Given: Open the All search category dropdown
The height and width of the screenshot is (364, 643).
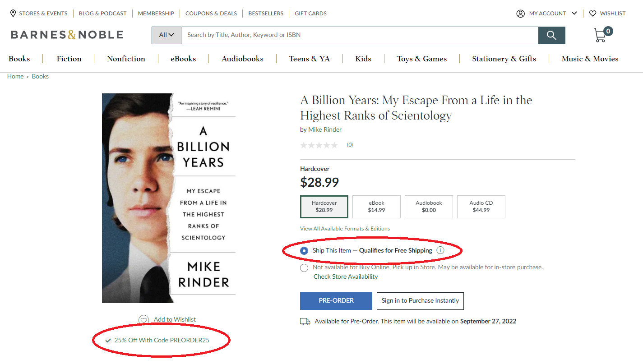Looking at the screenshot, I should (x=167, y=35).
